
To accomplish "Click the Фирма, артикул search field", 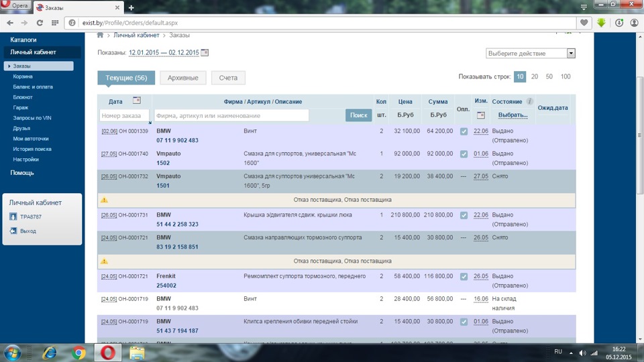I will [231, 116].
